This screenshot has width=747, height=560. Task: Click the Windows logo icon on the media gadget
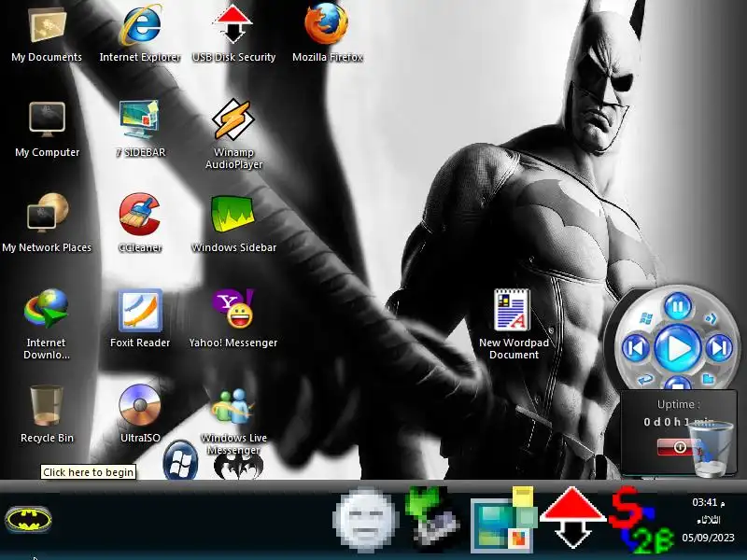[646, 318]
